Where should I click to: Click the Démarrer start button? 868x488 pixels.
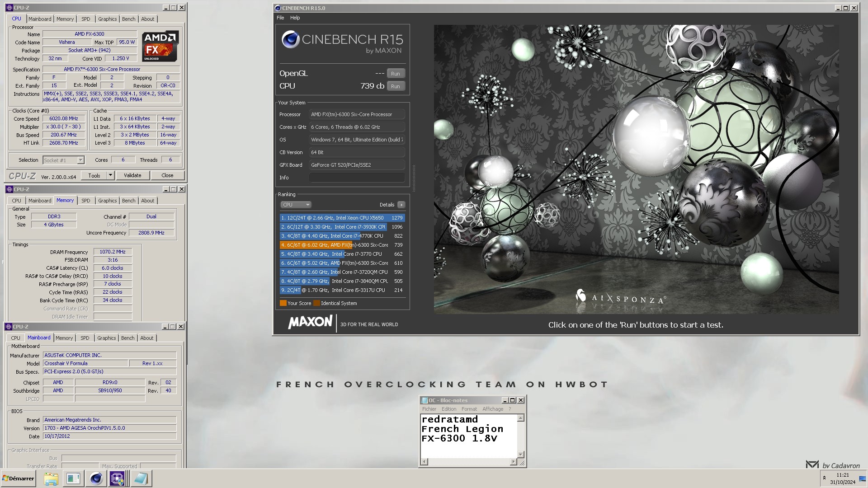click(18, 479)
